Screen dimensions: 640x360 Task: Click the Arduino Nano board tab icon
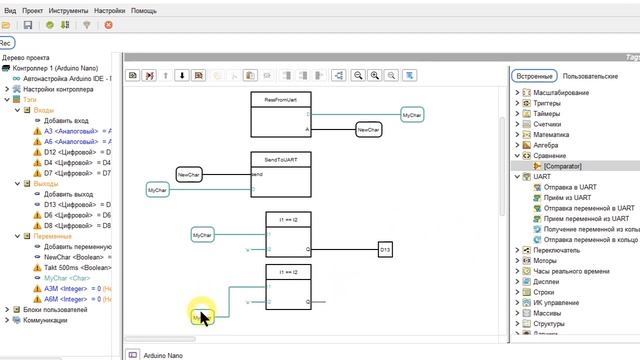click(133, 355)
